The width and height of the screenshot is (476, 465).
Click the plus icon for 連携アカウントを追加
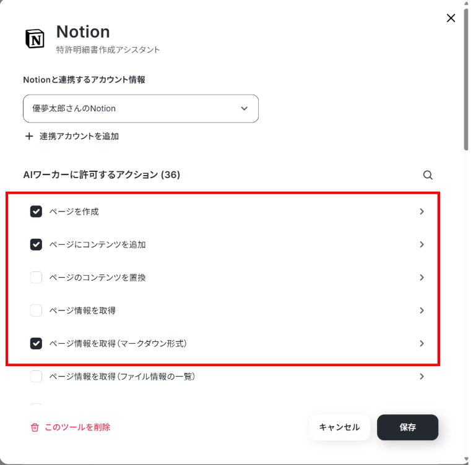pos(29,136)
